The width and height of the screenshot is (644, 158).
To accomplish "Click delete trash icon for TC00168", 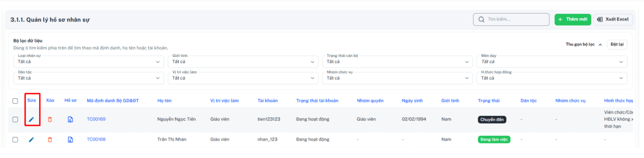I will point(50,140).
